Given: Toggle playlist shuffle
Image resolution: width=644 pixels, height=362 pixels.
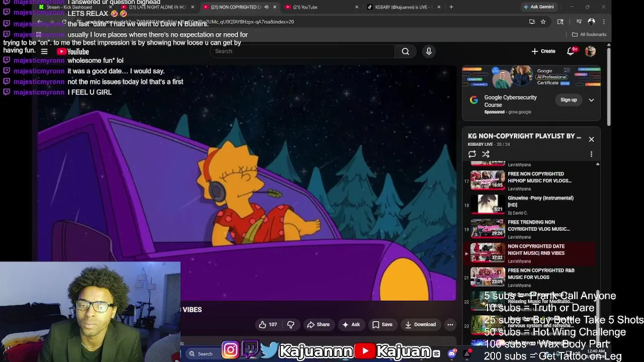Looking at the screenshot, I should pos(486,154).
